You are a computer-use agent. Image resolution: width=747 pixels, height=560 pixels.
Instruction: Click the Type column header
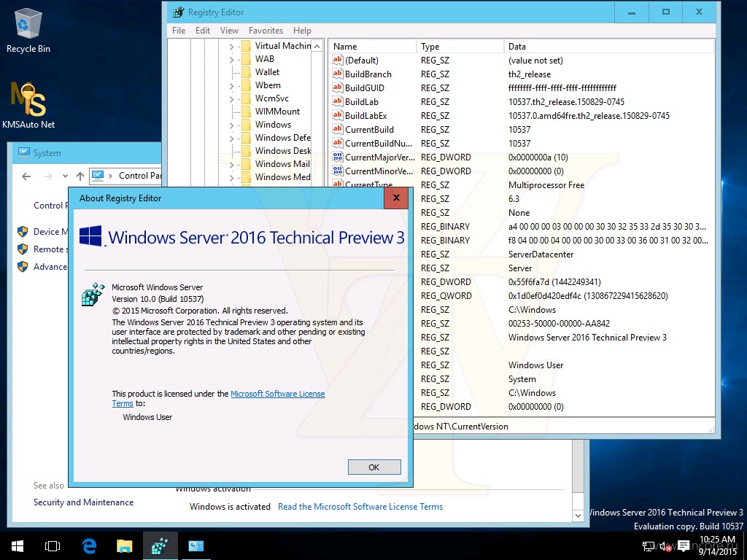[460, 46]
